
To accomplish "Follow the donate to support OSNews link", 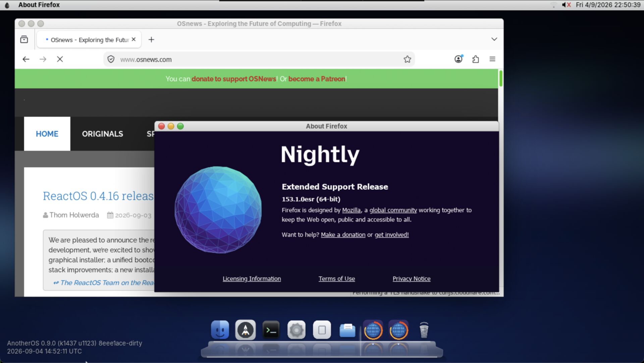I will (234, 79).
